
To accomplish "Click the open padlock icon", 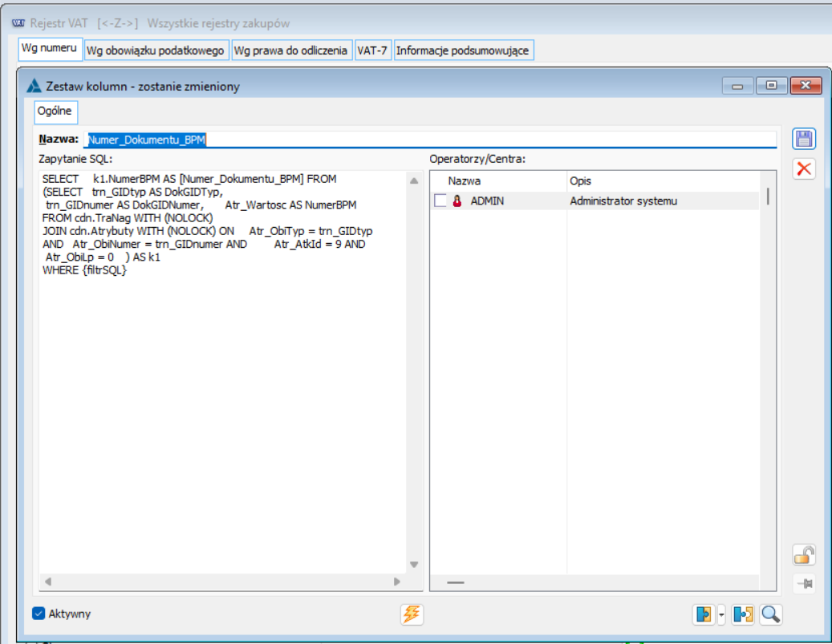I will pos(804,554).
